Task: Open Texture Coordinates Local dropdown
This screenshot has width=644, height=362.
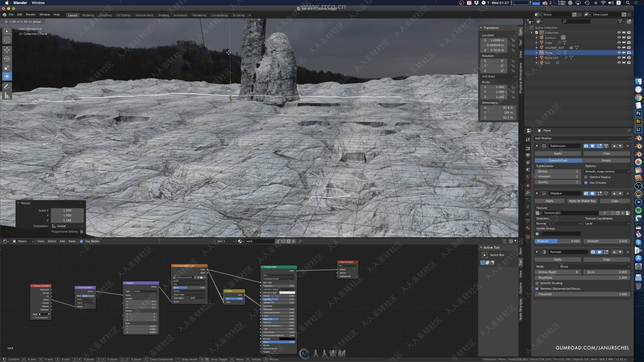Action: click(607, 223)
